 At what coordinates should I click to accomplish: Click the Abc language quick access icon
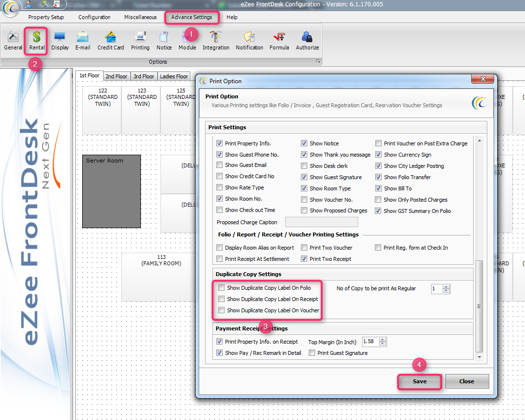[x=57, y=4]
